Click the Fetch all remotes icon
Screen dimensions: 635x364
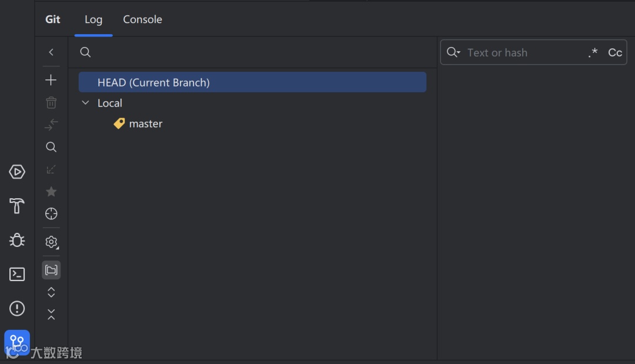[51, 169]
